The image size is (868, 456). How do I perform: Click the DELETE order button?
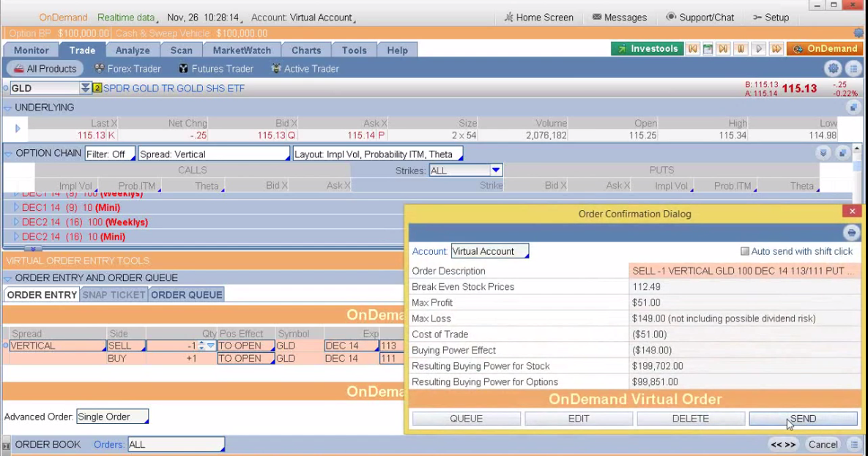pos(690,419)
